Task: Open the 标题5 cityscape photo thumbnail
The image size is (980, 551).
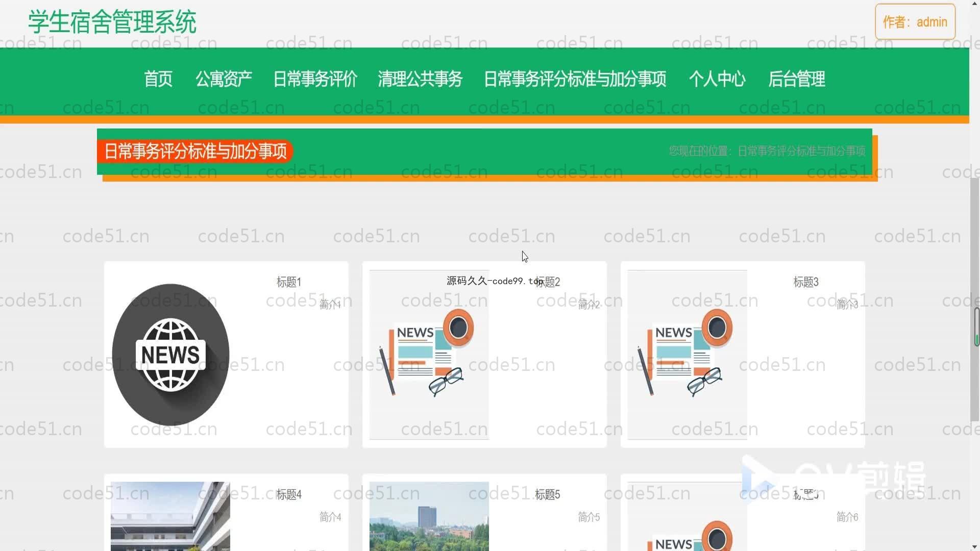Action: (x=429, y=516)
